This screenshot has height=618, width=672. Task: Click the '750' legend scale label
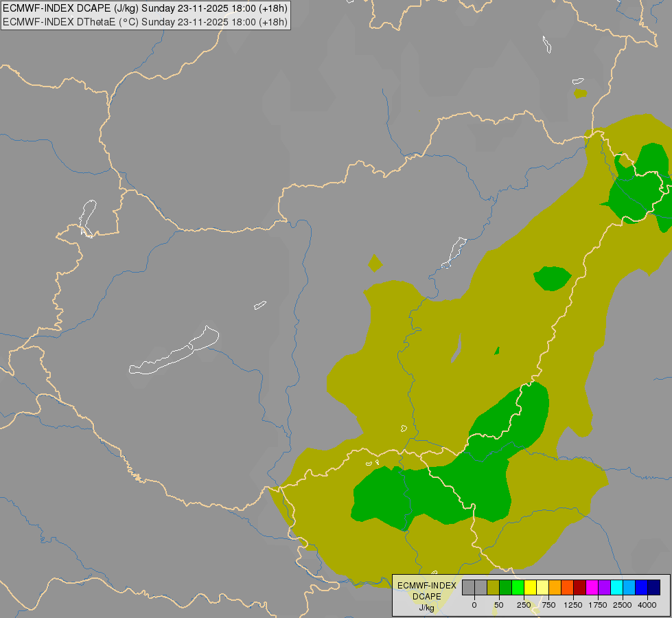[548, 605]
